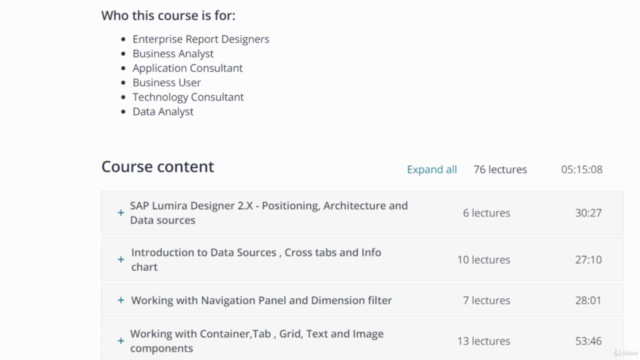Open the SAP Lumira Designer 2.X section title
The height and width of the screenshot is (360, 640).
pyautogui.click(x=269, y=213)
